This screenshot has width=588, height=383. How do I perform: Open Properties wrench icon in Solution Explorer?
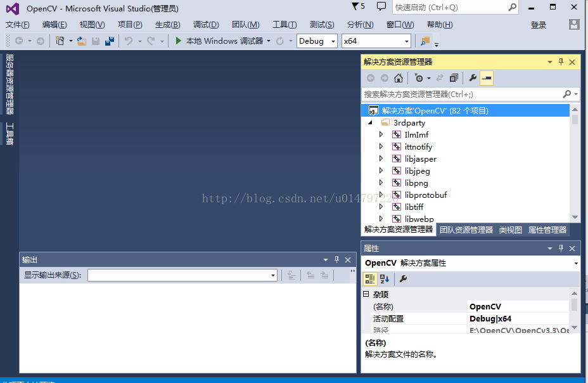click(473, 78)
